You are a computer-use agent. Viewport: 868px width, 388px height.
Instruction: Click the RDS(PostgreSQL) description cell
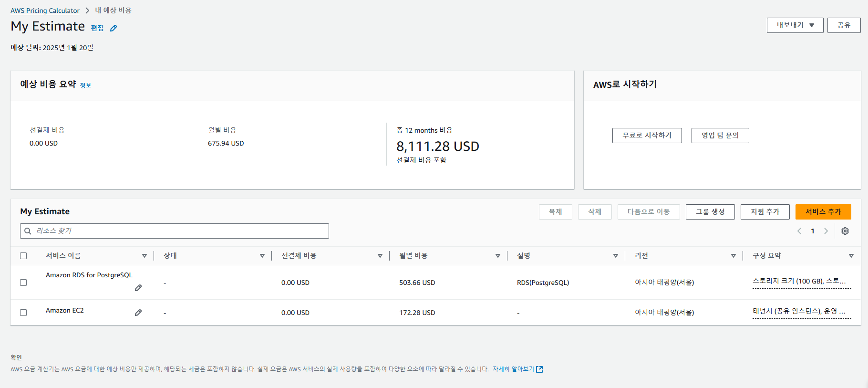(x=543, y=283)
